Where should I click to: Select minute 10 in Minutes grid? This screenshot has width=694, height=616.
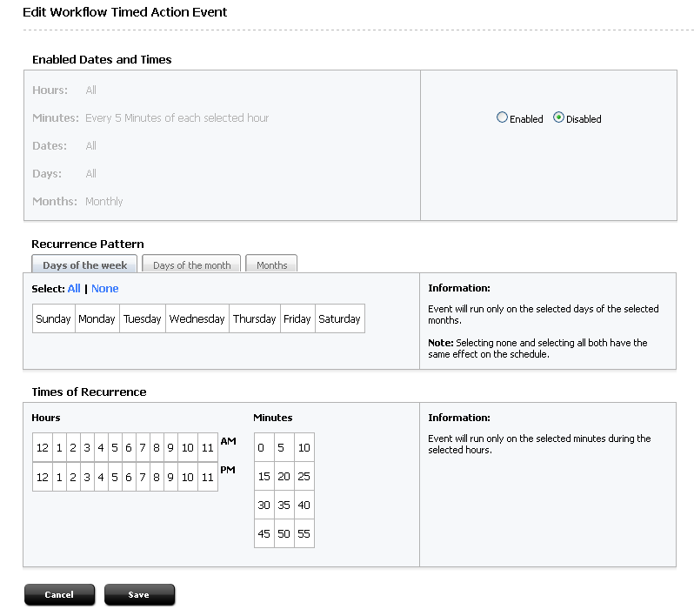[304, 447]
